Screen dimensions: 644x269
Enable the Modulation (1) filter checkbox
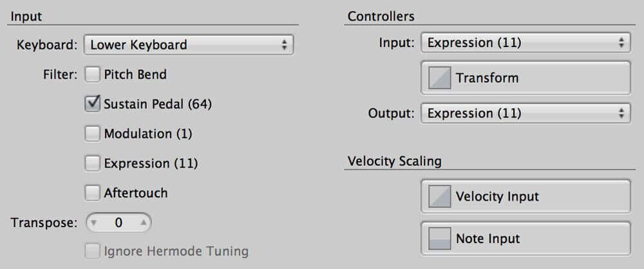(92, 134)
